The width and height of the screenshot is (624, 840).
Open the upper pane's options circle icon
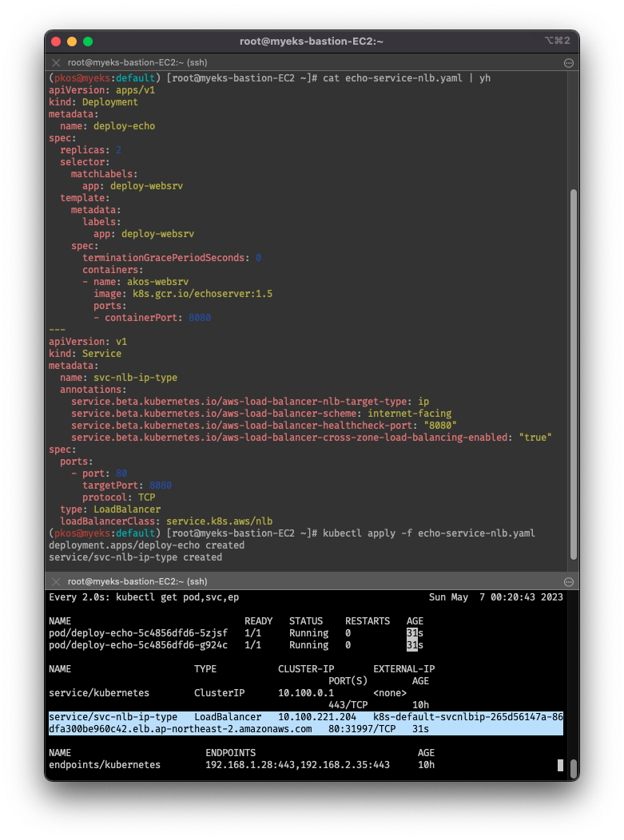[x=569, y=62]
